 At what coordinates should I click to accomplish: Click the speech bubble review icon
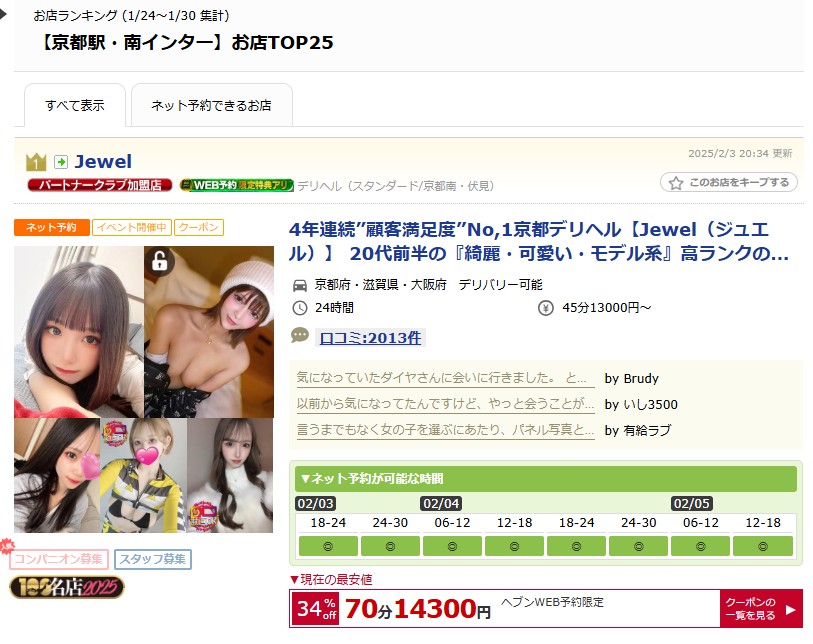[x=300, y=335]
